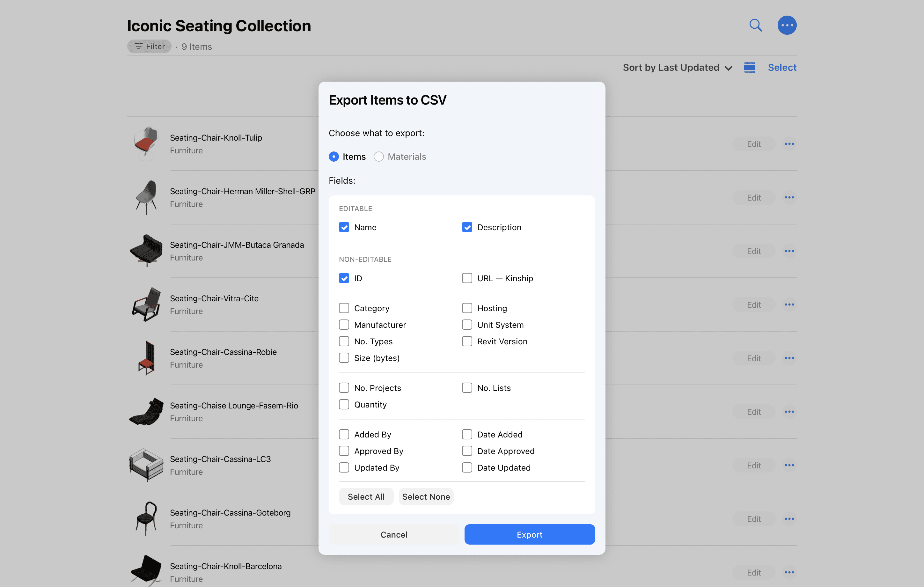
Task: Open more options for Seating-Chair-Cassina-Robie
Action: [x=789, y=358]
